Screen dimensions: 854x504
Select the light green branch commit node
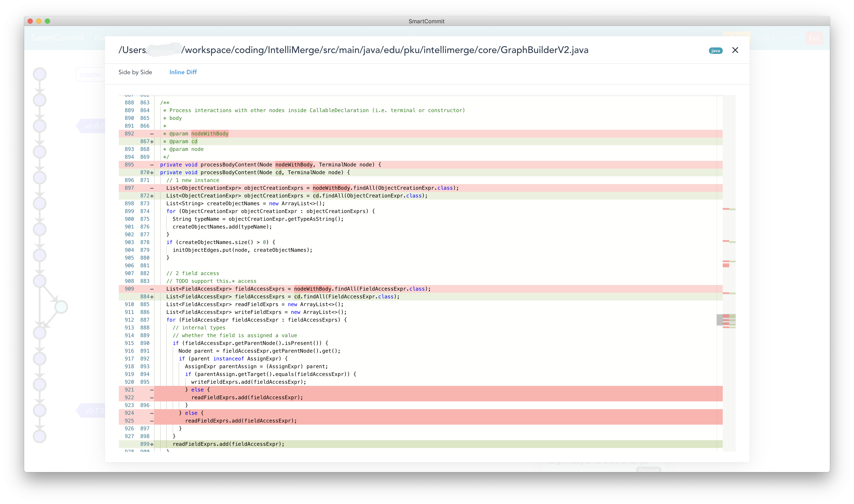pyautogui.click(x=61, y=307)
